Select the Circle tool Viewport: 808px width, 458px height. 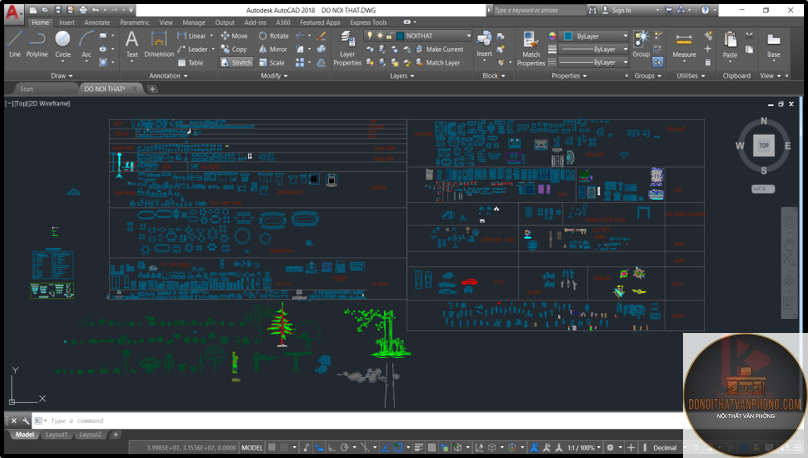point(63,44)
